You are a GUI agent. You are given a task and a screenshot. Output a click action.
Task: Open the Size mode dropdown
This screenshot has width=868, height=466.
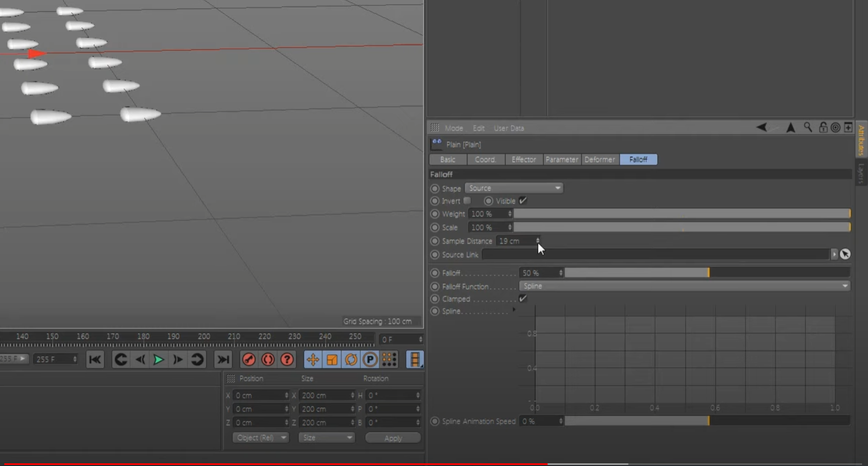click(x=326, y=438)
